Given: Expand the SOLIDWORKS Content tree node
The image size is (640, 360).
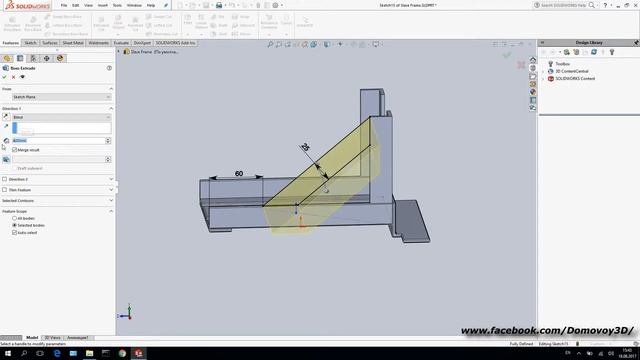Looking at the screenshot, I should pos(543,79).
